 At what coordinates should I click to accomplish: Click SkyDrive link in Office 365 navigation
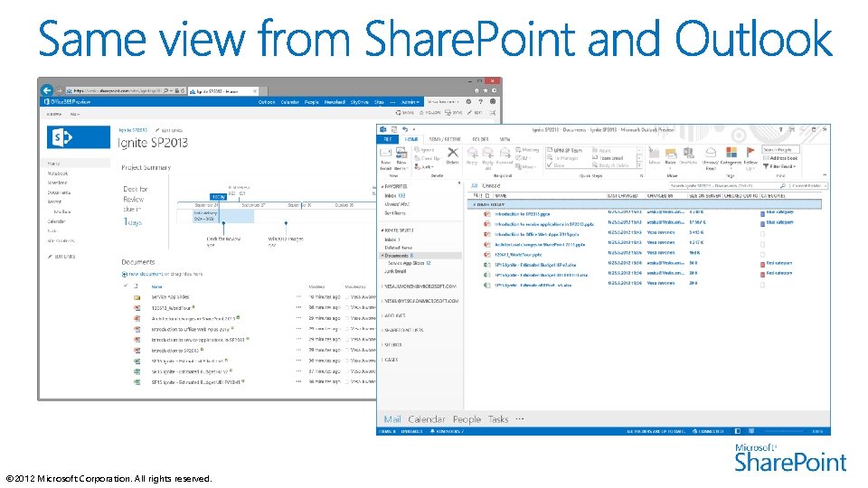click(x=359, y=102)
